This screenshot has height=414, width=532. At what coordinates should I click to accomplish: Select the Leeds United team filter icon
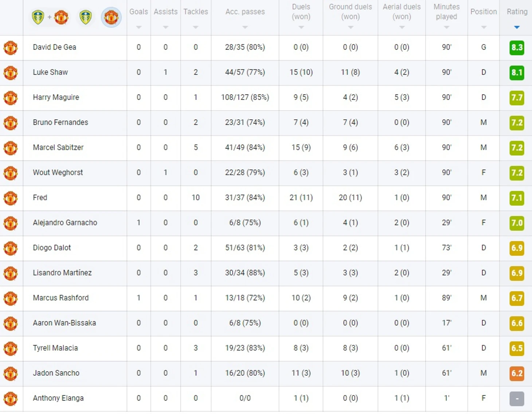86,17
